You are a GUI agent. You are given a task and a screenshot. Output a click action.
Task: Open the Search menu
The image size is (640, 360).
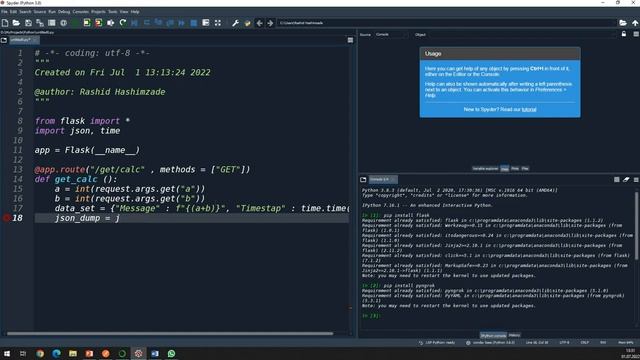(25, 12)
